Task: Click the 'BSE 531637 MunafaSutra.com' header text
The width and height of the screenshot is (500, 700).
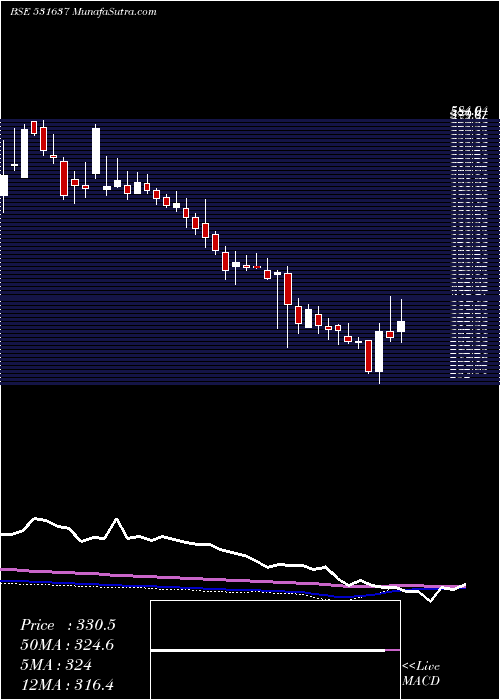Action: (x=83, y=12)
